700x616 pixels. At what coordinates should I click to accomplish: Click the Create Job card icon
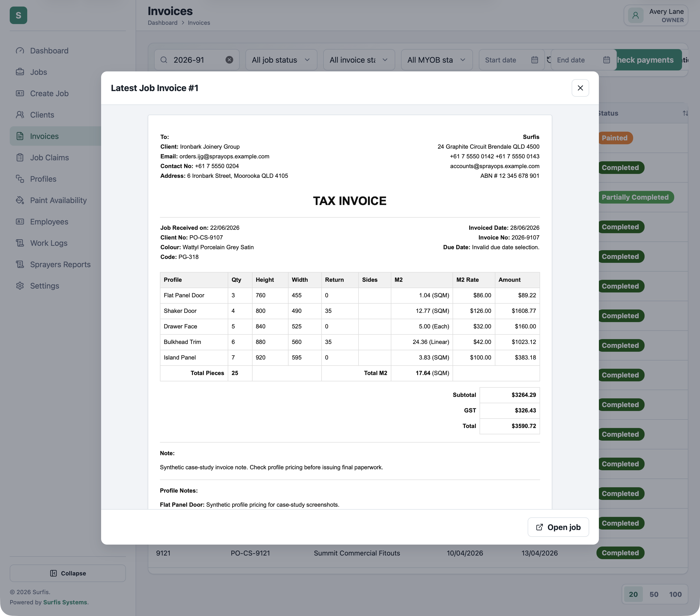point(20,94)
